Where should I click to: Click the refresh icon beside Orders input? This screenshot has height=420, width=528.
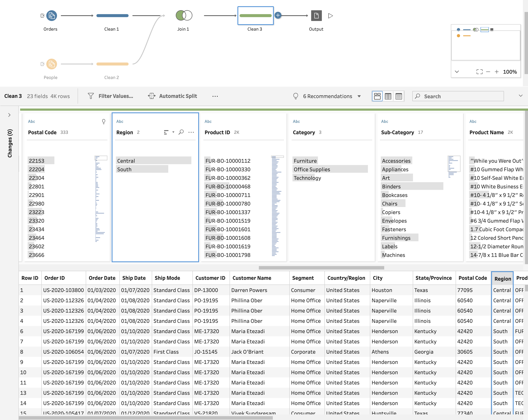click(x=42, y=16)
